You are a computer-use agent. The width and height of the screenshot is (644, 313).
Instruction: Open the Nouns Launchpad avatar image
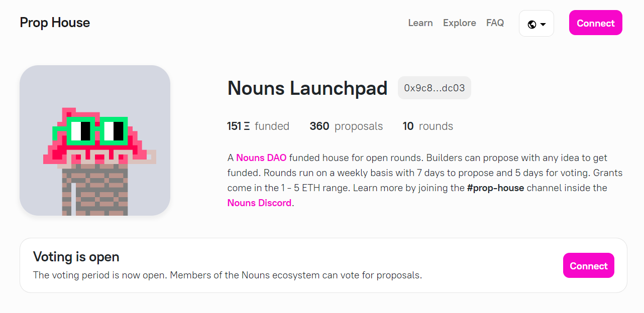pyautogui.click(x=95, y=140)
